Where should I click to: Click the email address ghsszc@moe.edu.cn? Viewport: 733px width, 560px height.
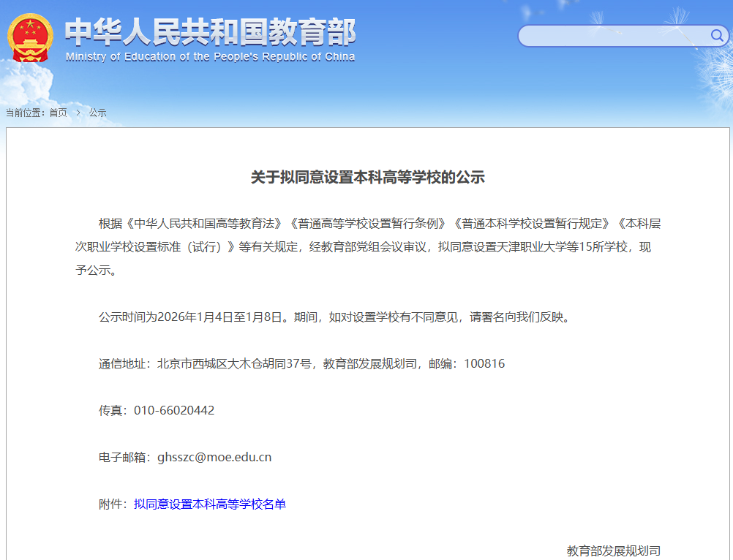coord(214,457)
